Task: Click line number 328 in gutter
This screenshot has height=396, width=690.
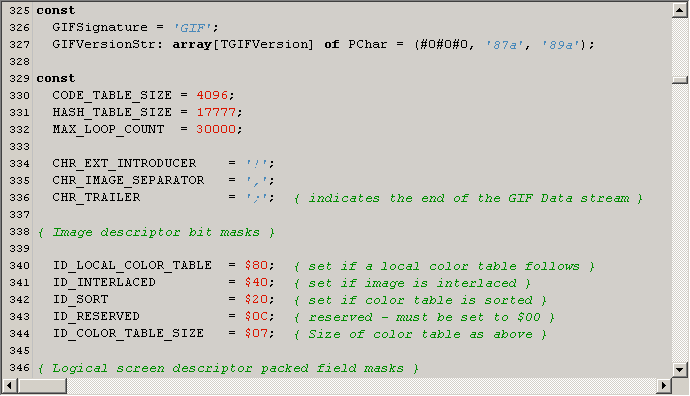Action: 19,62
